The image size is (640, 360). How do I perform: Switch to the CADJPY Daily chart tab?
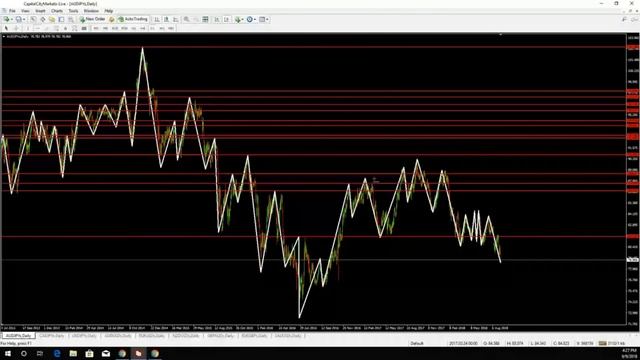pyautogui.click(x=51, y=336)
